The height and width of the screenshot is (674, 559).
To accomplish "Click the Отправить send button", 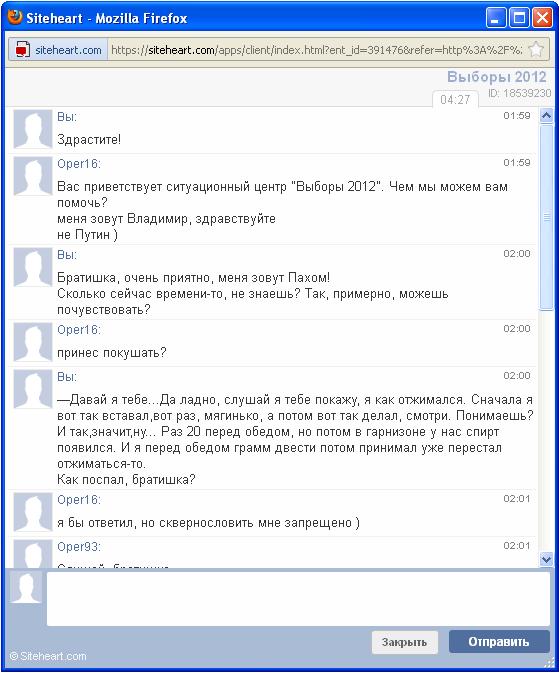I will [x=499, y=642].
